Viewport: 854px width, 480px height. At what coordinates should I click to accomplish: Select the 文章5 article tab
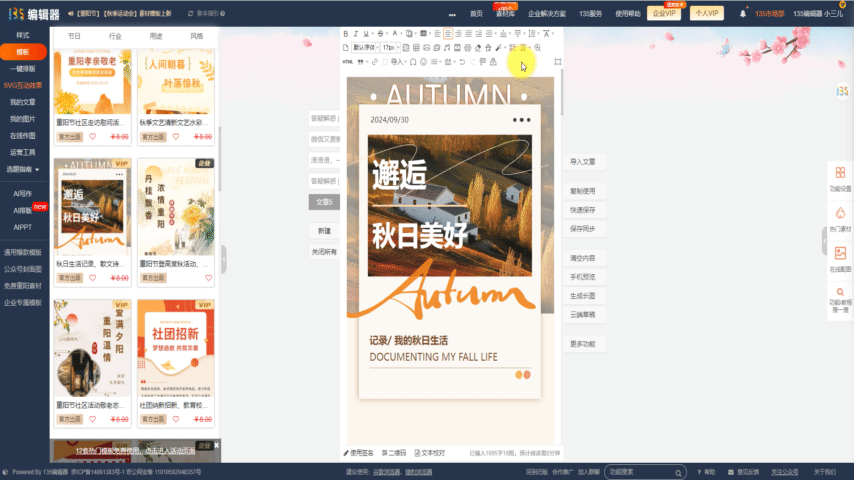point(324,202)
